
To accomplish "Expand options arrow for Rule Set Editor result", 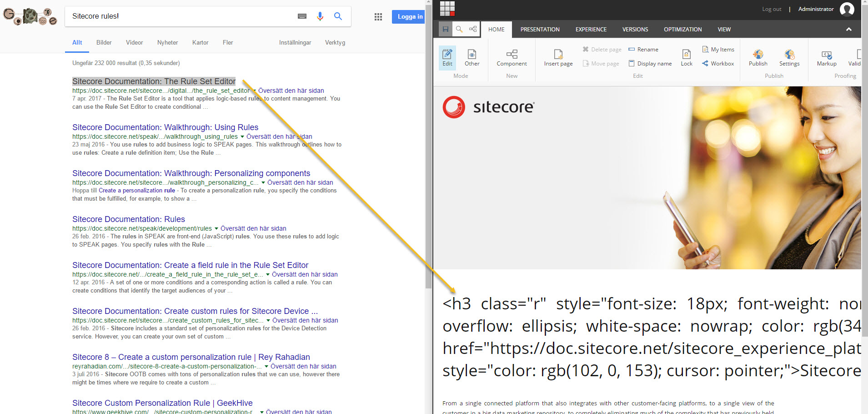I will click(255, 91).
